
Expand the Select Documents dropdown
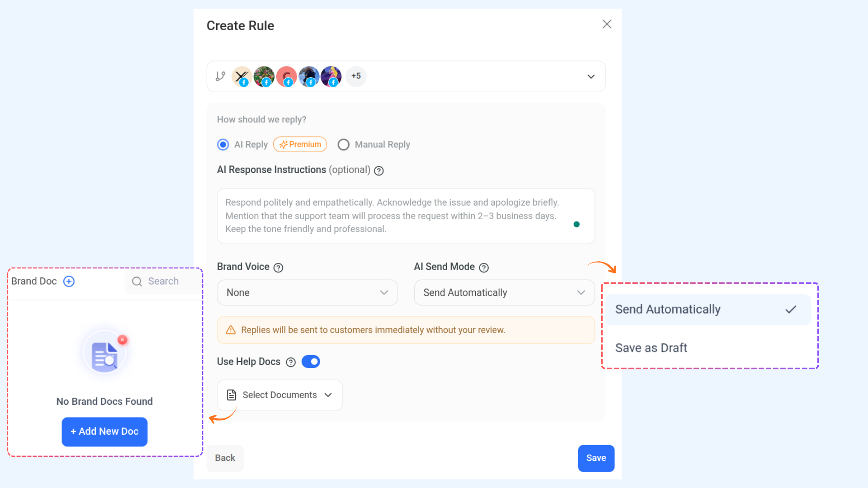pyautogui.click(x=280, y=395)
